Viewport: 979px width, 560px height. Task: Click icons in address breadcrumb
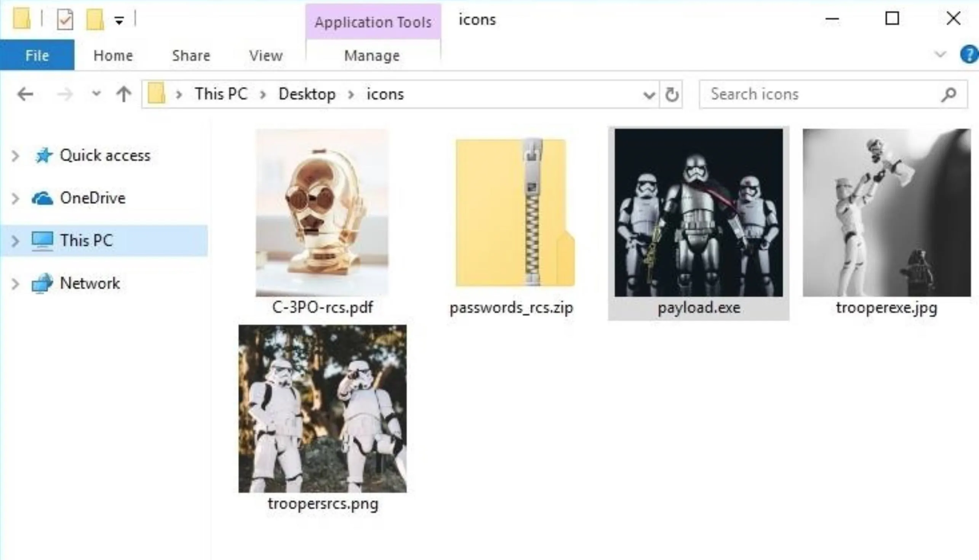tap(385, 94)
